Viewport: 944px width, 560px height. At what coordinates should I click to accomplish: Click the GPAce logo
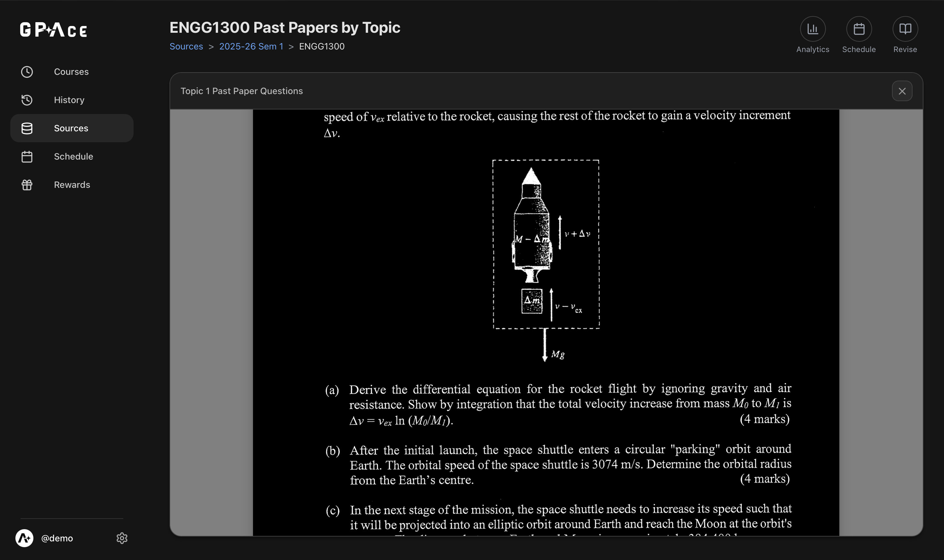click(54, 30)
